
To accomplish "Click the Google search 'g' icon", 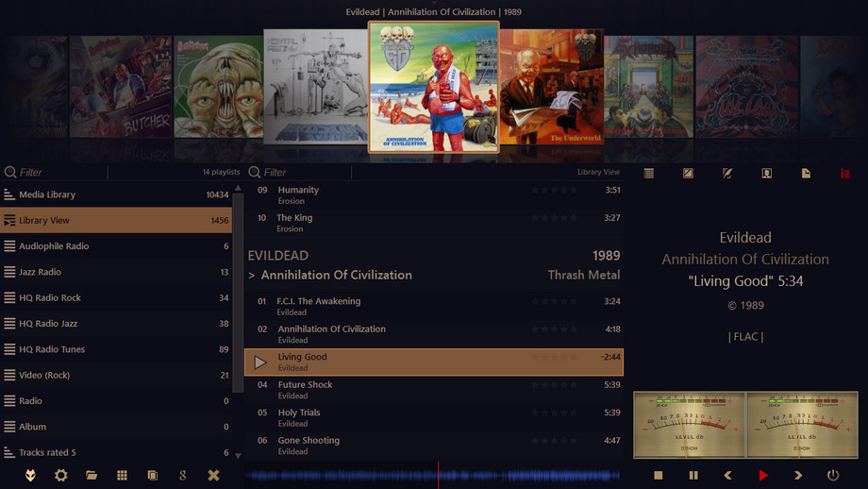I will pyautogui.click(x=183, y=475).
